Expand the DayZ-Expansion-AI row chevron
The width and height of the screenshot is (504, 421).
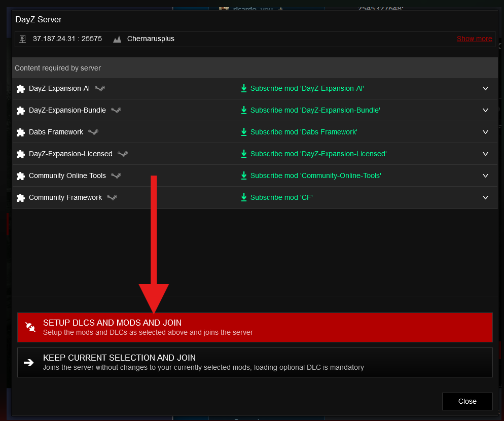coord(485,88)
